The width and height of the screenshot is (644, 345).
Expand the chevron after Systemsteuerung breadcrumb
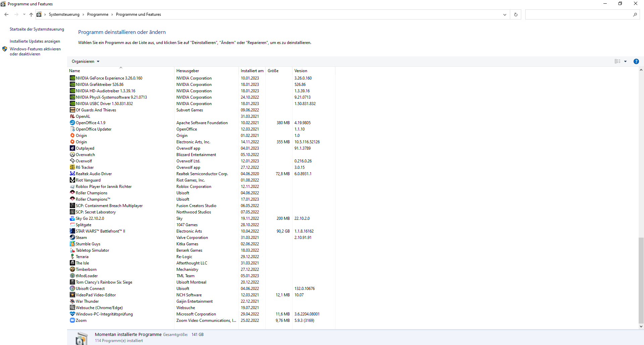(x=83, y=14)
